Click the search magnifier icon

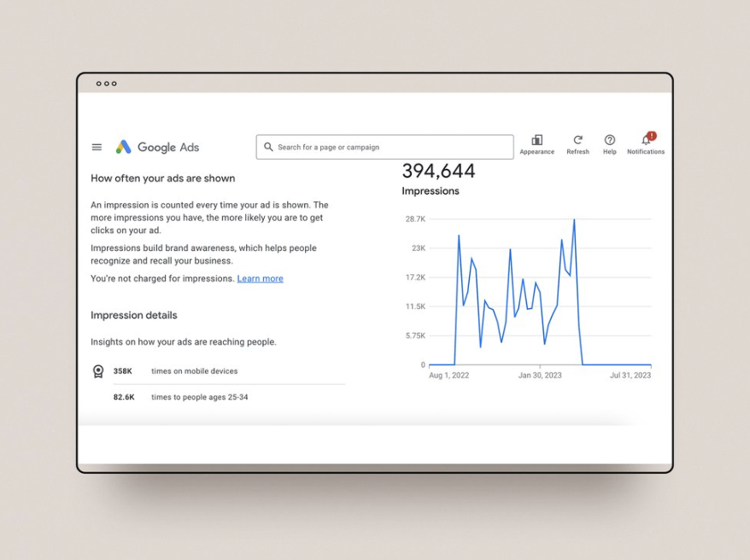point(269,147)
